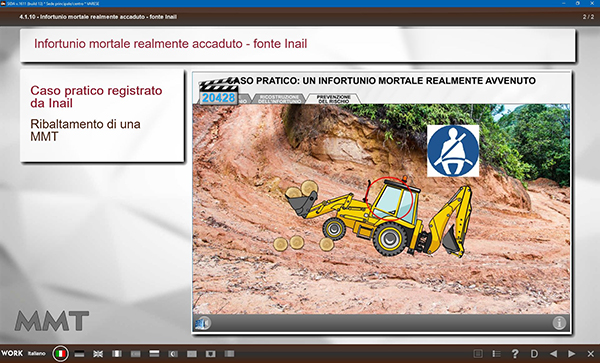Click the MMT logo
Screen dimensions: 600x363
52,321
